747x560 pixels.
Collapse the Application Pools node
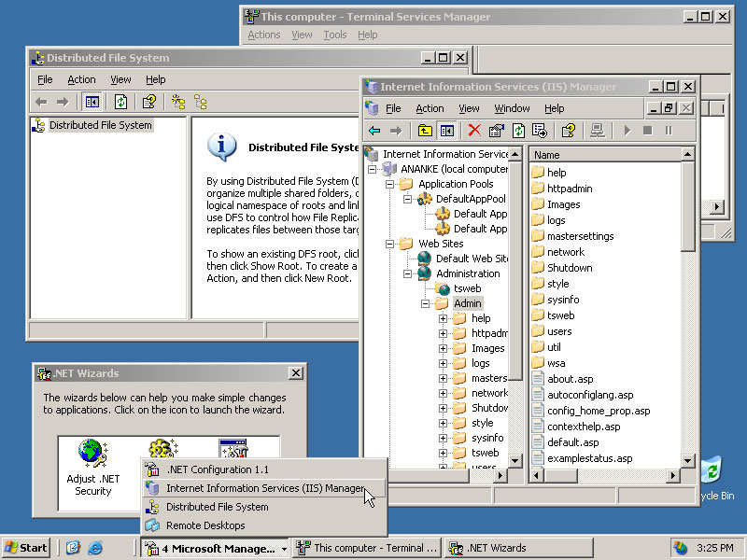(389, 184)
